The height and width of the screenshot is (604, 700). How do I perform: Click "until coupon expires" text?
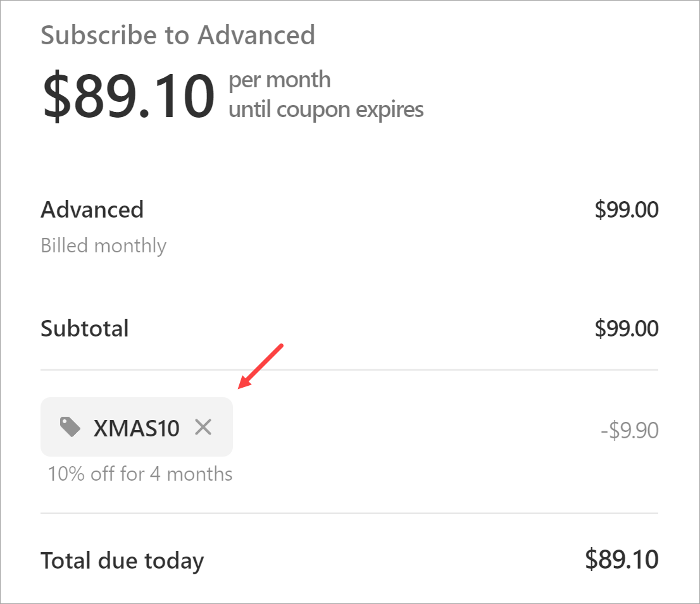[x=326, y=109]
